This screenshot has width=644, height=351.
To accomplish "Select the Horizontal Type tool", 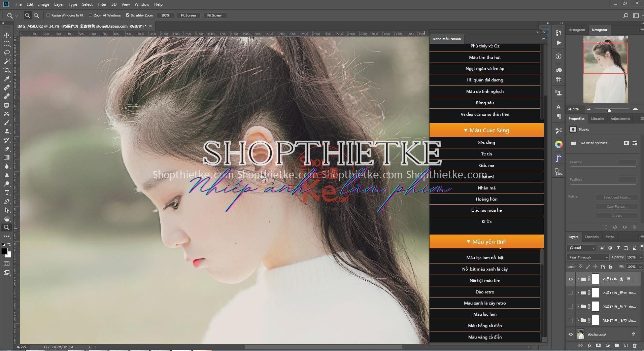I will click(7, 192).
